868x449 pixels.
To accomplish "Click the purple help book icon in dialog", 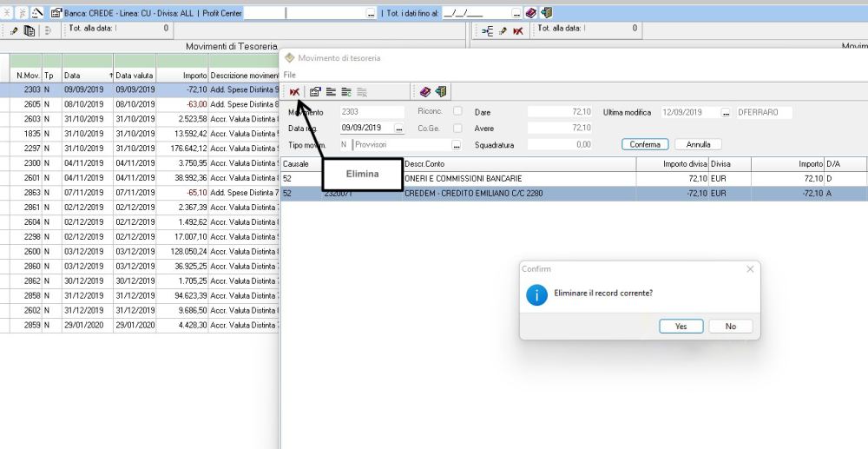I will coord(425,91).
